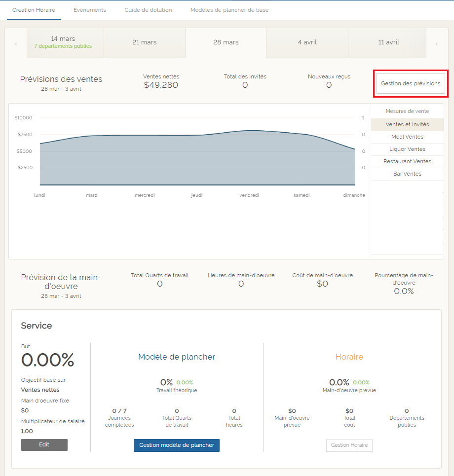Click the Gestion Horaire button
Image resolution: width=454 pixels, height=476 pixels.
click(349, 445)
